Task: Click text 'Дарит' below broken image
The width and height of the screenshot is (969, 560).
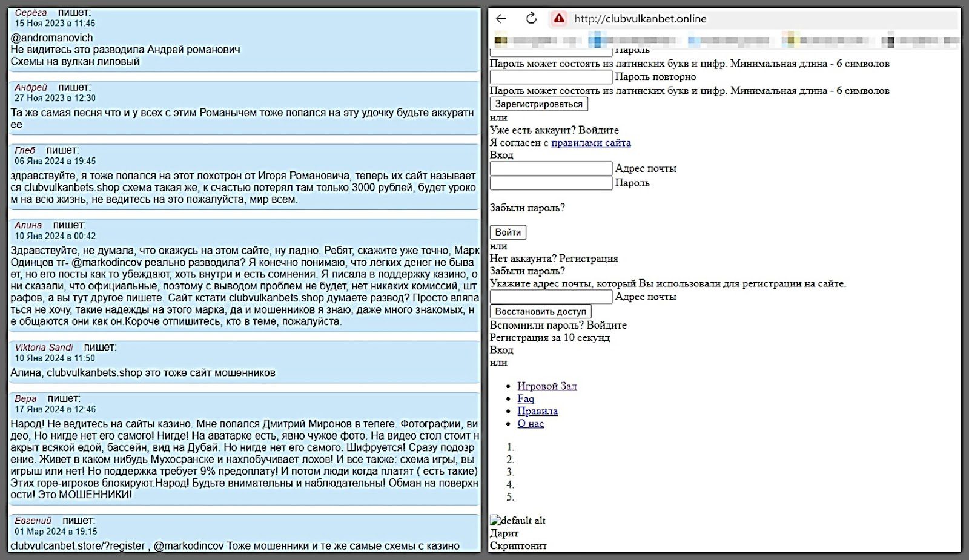Action: coord(504,533)
